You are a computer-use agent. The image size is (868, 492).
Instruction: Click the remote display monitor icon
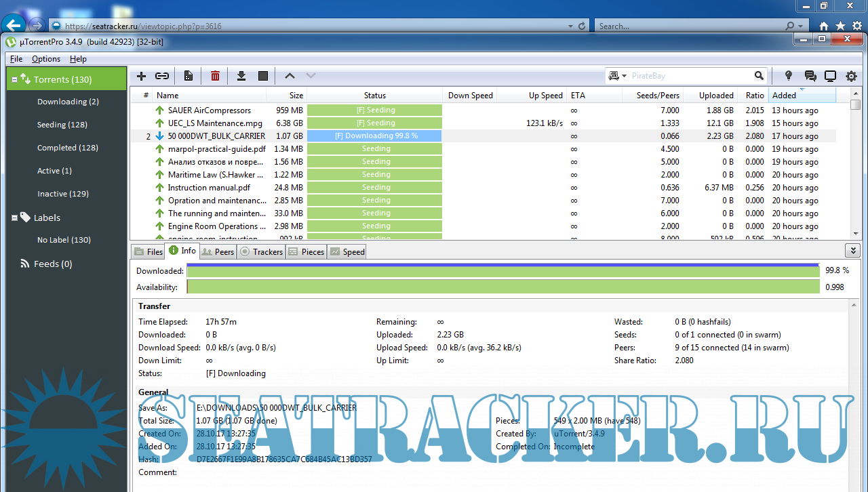pos(830,76)
